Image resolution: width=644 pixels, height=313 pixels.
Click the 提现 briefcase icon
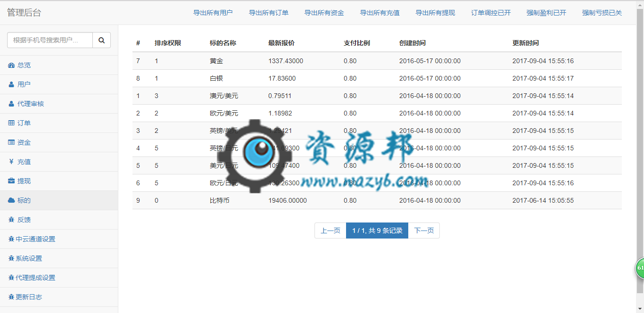(x=11, y=181)
